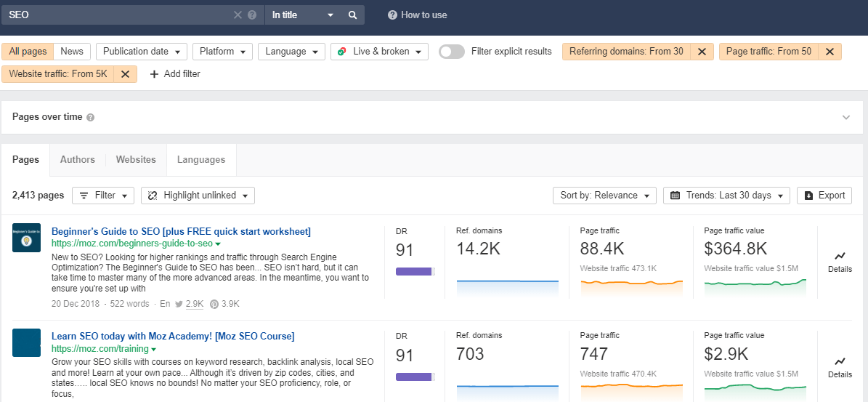Click Website traffic 473.1K text

pos(618,268)
